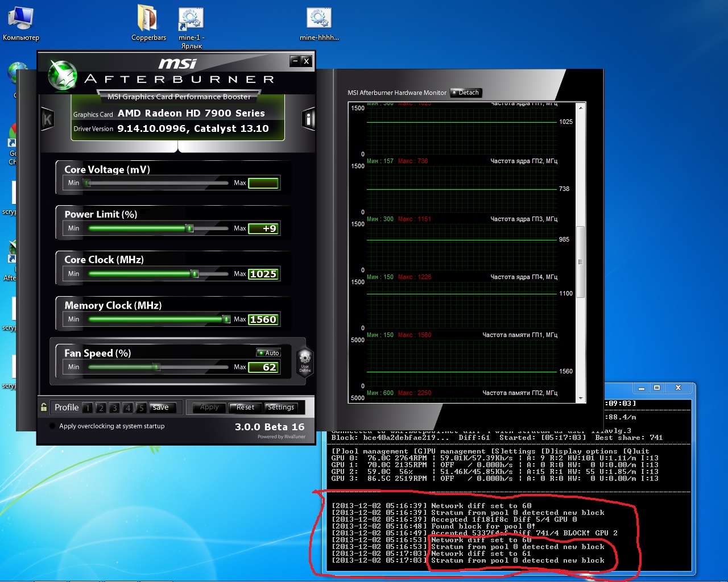Image resolution: width=728 pixels, height=582 pixels.
Task: Click the GPU 3 status line in console
Action: pos(495,479)
